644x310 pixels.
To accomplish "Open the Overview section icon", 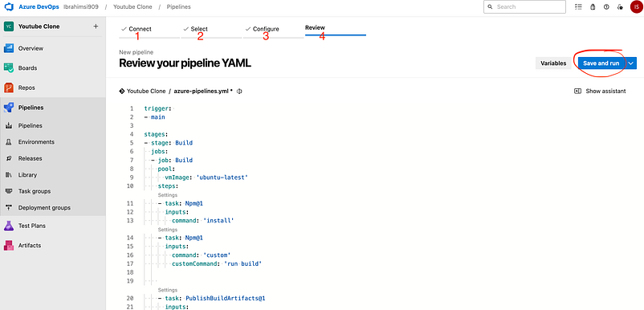I will pos(9,48).
